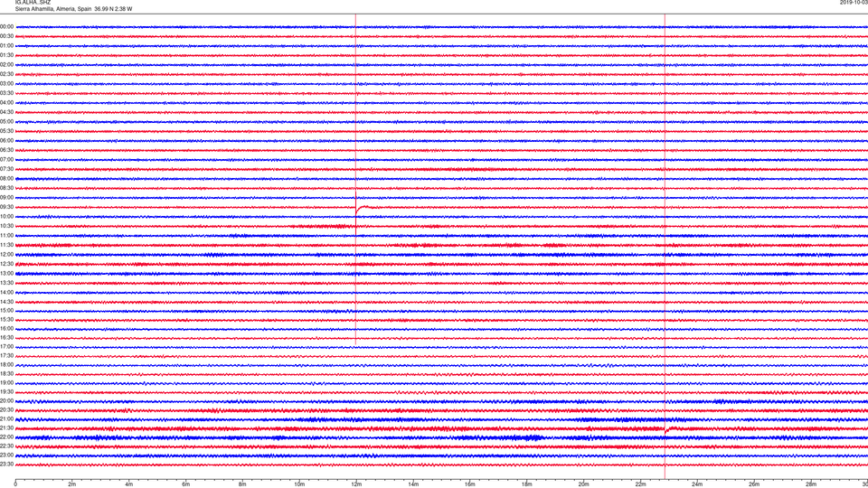Select the 08:30 trace label
The height and width of the screenshot is (488, 868).
click(6, 188)
